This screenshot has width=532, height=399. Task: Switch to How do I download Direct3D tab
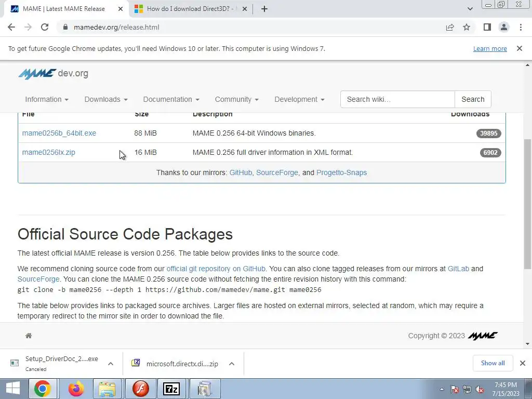(x=190, y=9)
